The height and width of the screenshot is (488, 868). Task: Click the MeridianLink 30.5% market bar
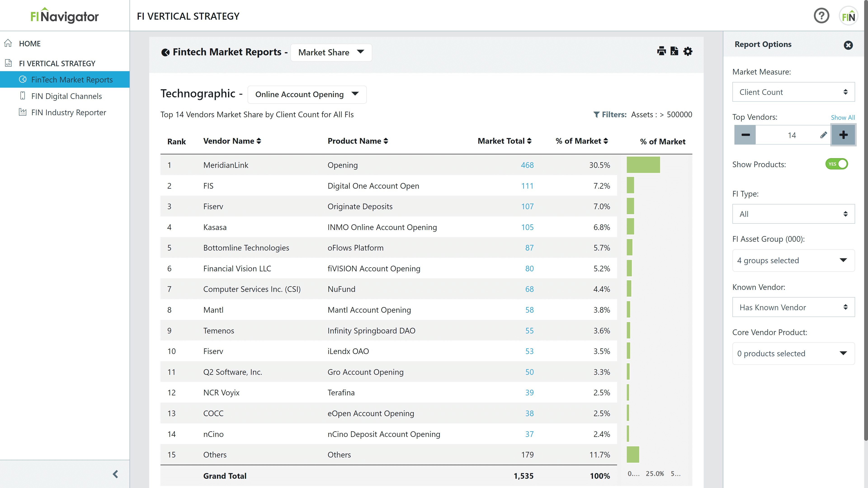click(643, 165)
